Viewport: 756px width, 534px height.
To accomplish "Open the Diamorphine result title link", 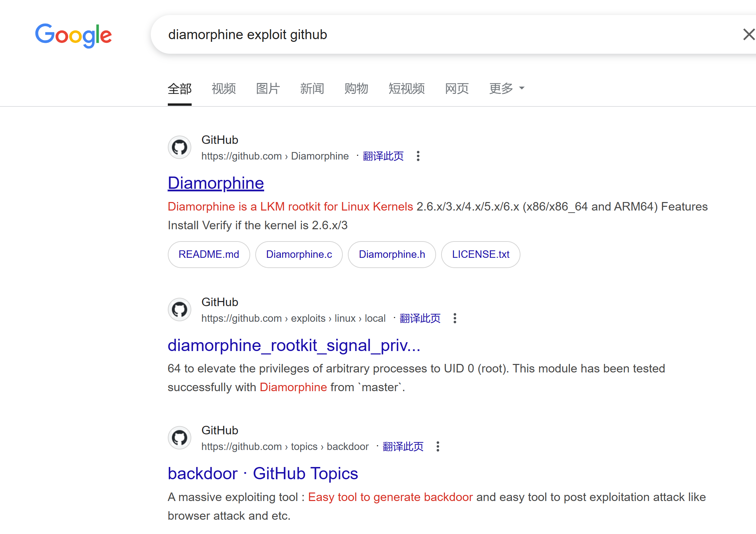I will point(216,183).
